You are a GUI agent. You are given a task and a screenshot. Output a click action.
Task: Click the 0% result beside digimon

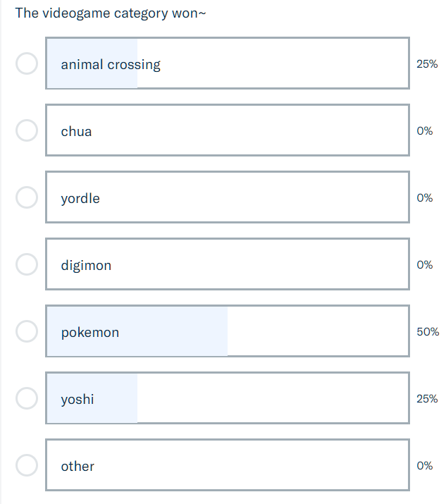tap(425, 265)
